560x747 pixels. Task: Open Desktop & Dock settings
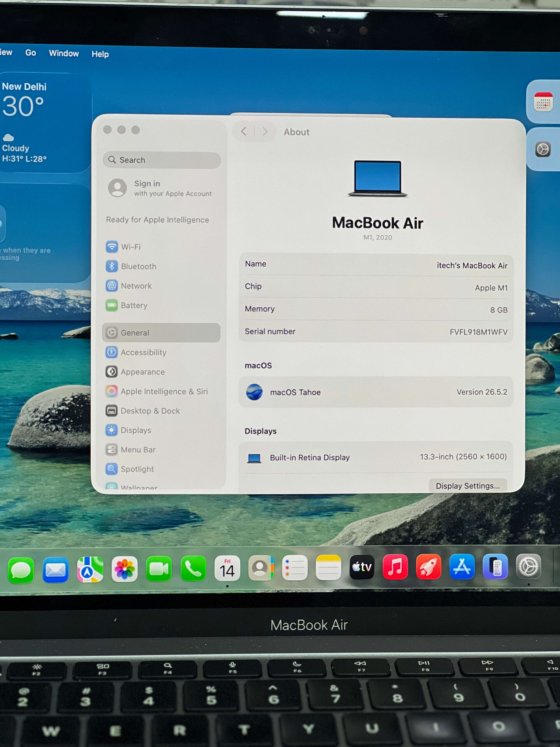point(161,411)
